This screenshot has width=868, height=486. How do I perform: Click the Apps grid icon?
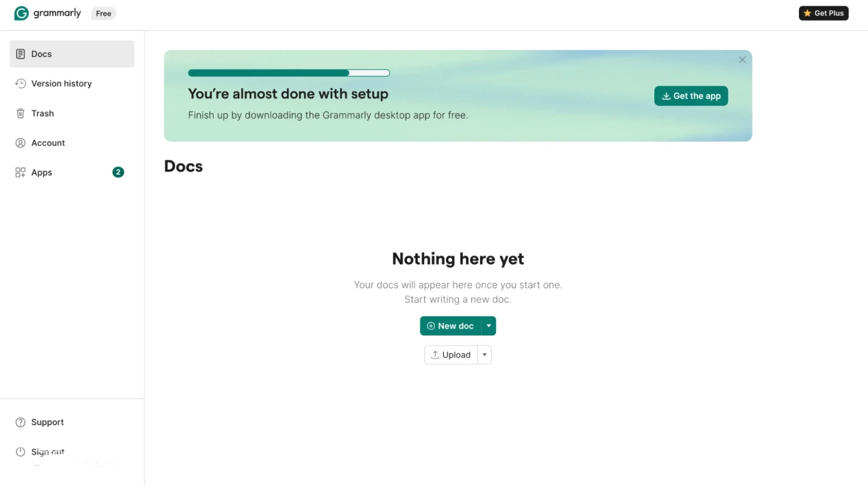(21, 172)
